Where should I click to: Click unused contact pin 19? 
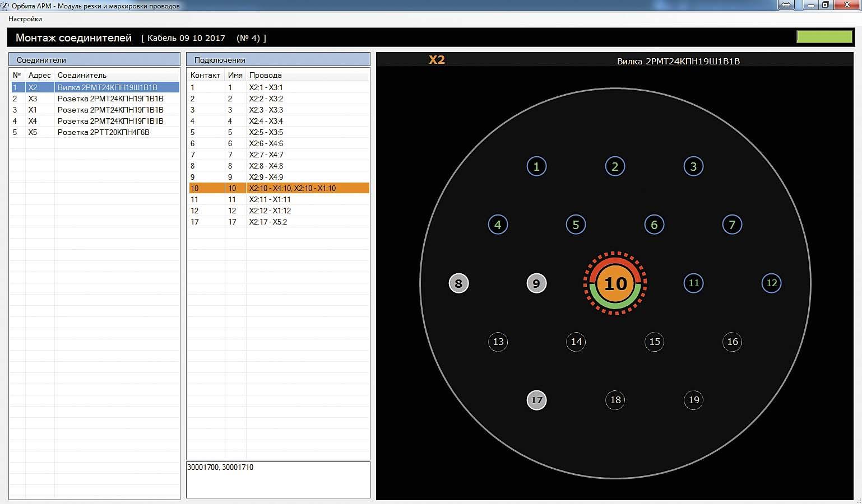click(x=693, y=400)
